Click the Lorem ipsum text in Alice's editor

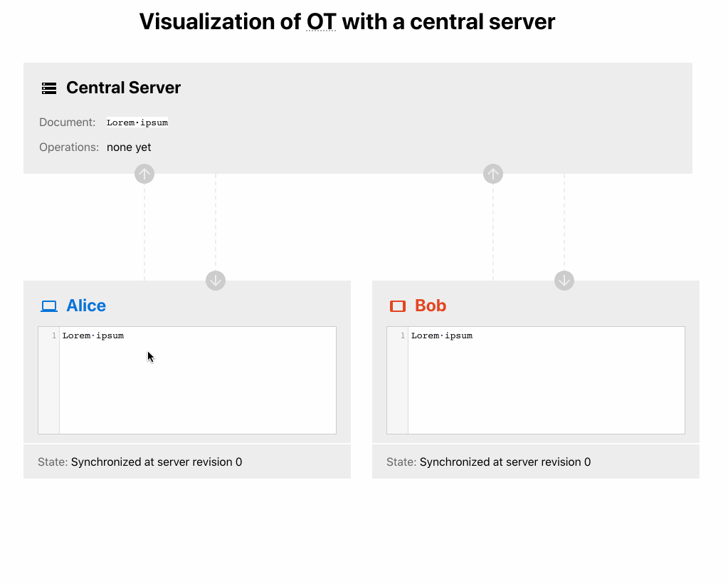93,336
